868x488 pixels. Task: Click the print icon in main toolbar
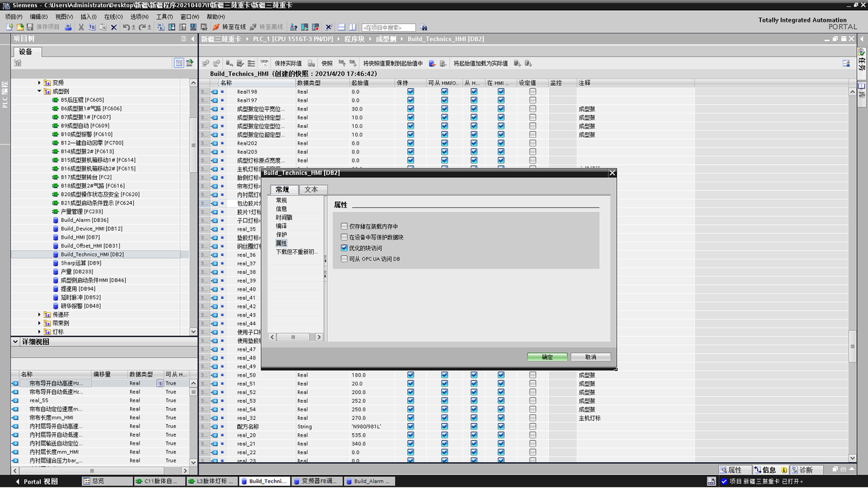pos(68,27)
